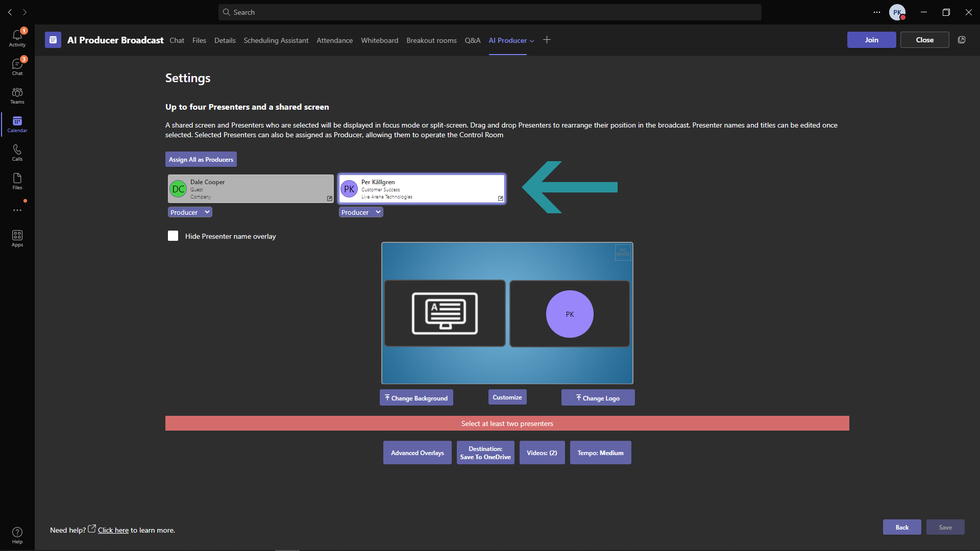Open the Click here help link
Screen dimensions: 980x551
113,530
